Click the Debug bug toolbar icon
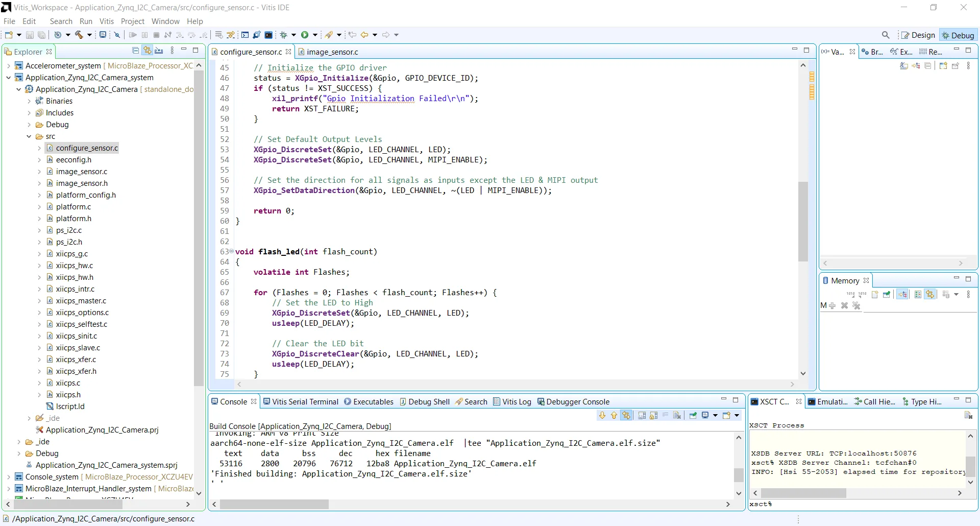This screenshot has width=980, height=526. [x=284, y=35]
